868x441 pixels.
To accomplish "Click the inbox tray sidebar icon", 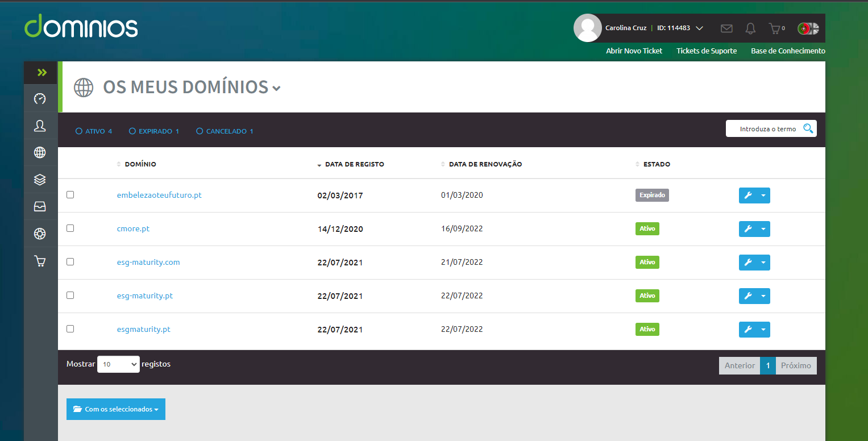I will 40,207.
